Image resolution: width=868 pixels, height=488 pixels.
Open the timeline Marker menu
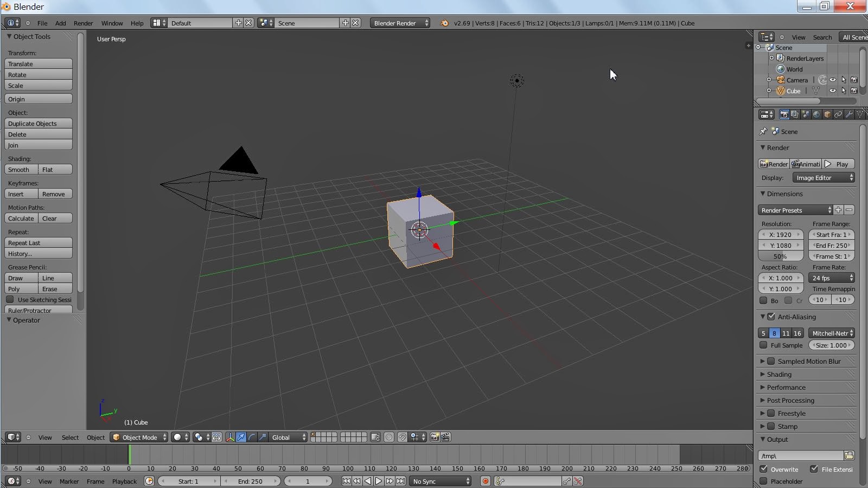click(x=69, y=481)
